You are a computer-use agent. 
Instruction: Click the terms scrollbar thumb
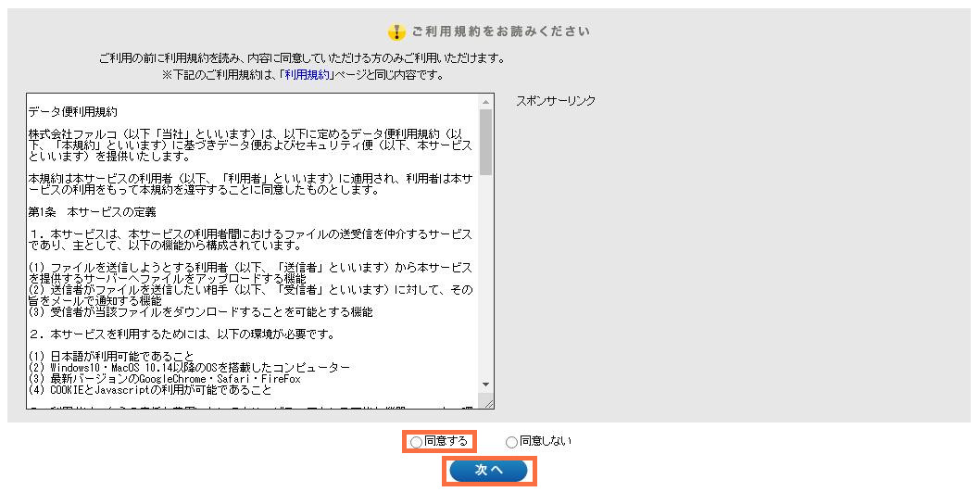[x=485, y=142]
